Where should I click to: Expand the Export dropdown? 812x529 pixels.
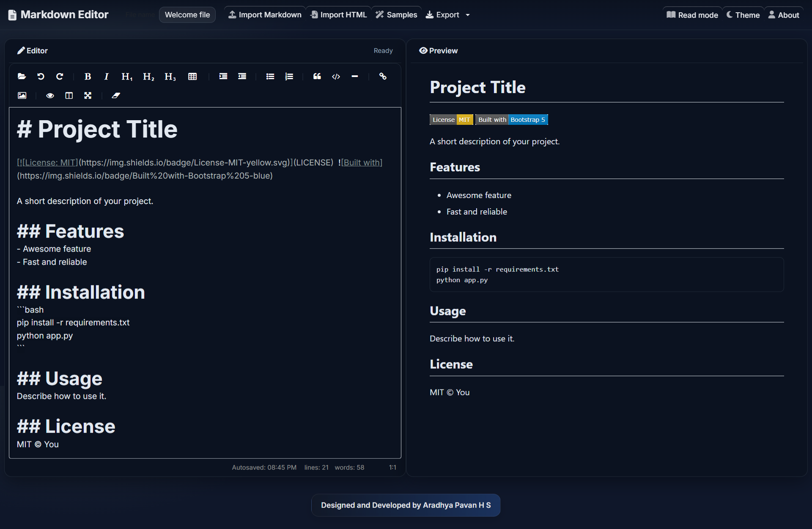click(x=448, y=15)
